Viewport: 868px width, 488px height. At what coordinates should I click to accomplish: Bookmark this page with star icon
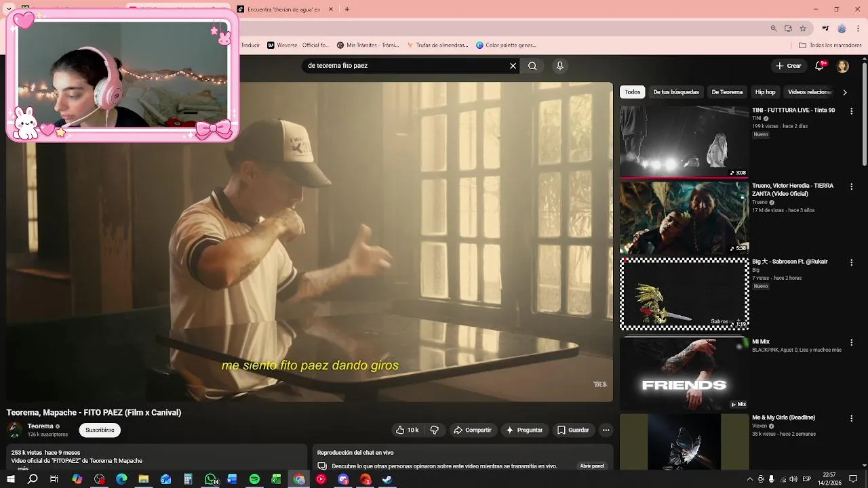tap(803, 28)
